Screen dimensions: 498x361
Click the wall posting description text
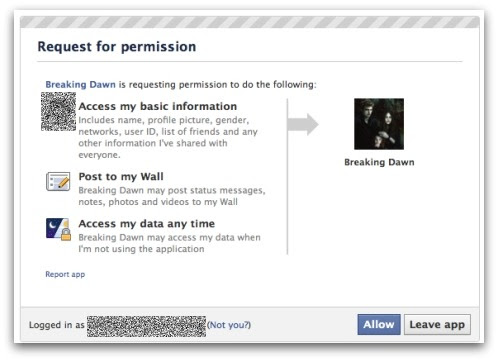coord(172,196)
